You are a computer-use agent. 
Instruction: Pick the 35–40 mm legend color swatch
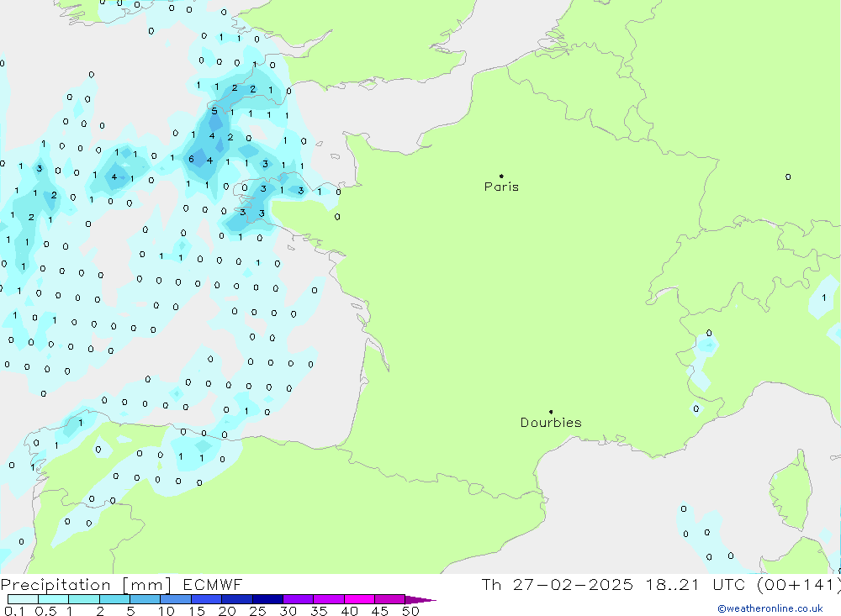click(x=329, y=599)
